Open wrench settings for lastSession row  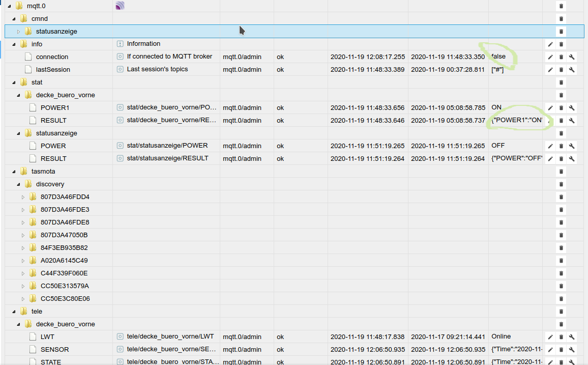572,70
